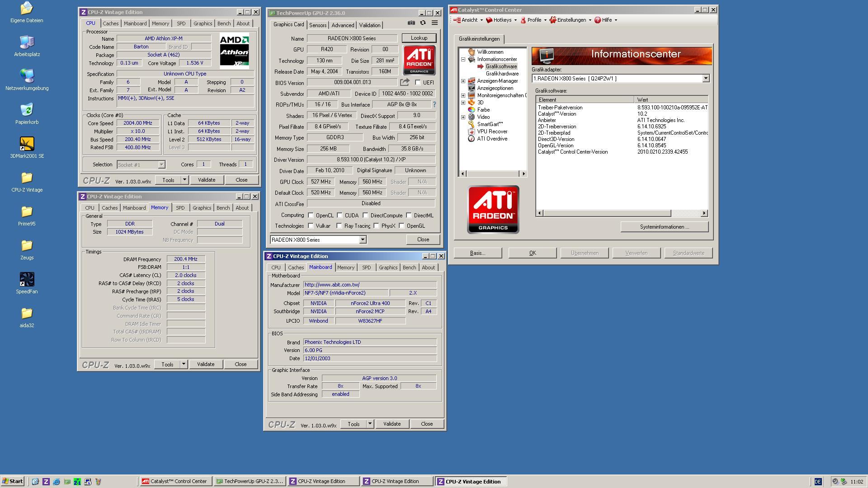Toggle the OpenCL checkbox
The image size is (868, 488).
pos(311,216)
